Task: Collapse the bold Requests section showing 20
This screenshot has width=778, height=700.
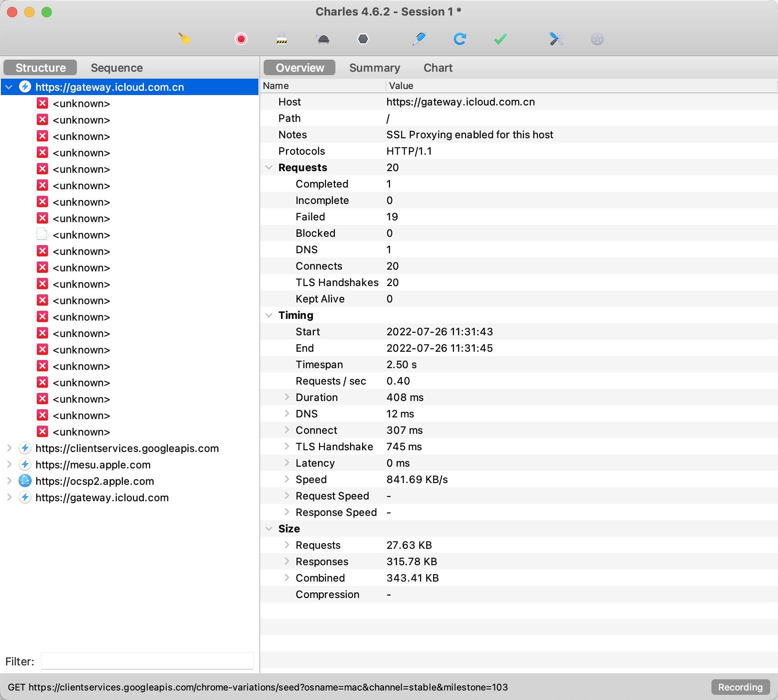Action: coord(269,167)
